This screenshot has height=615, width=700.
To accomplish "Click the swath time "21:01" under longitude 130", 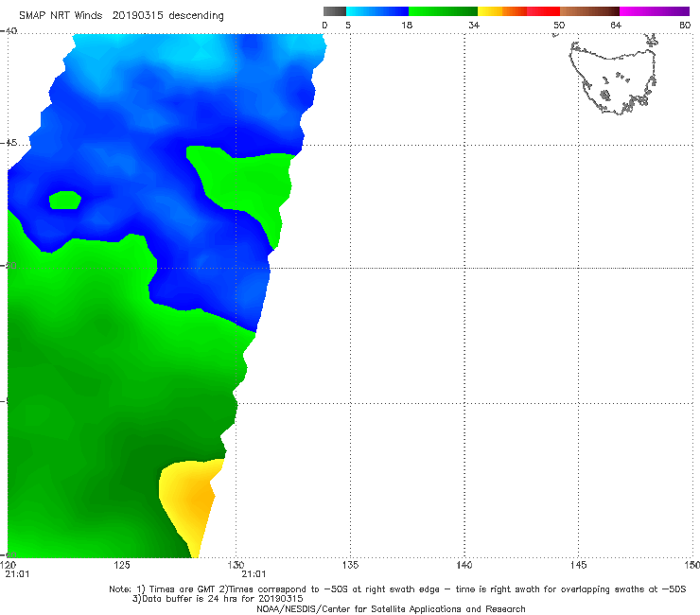I will click(254, 574).
